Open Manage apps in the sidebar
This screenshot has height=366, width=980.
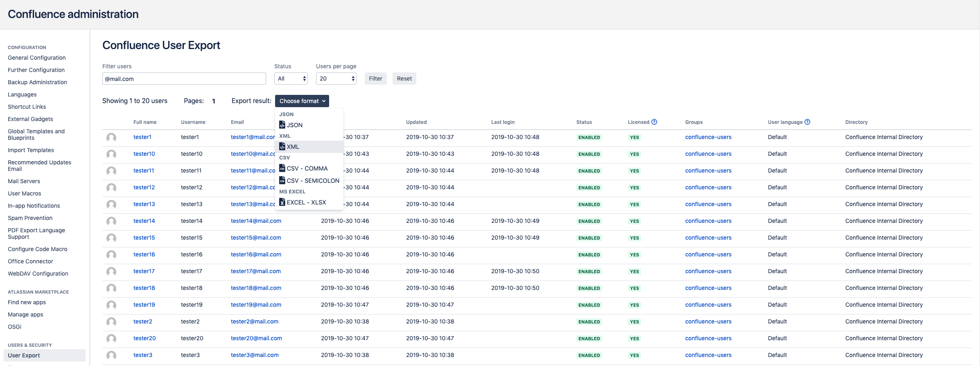(25, 314)
